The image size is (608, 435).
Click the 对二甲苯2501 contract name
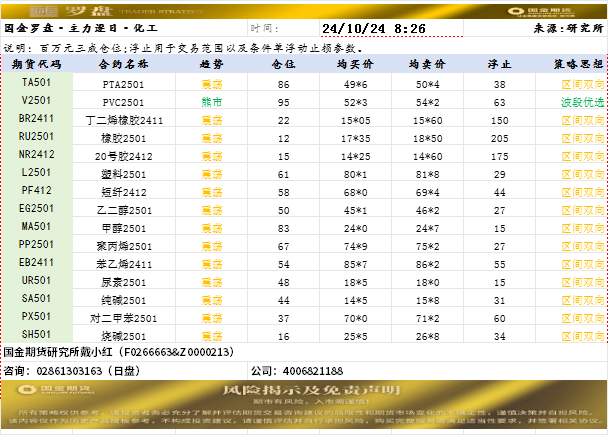tap(123, 318)
